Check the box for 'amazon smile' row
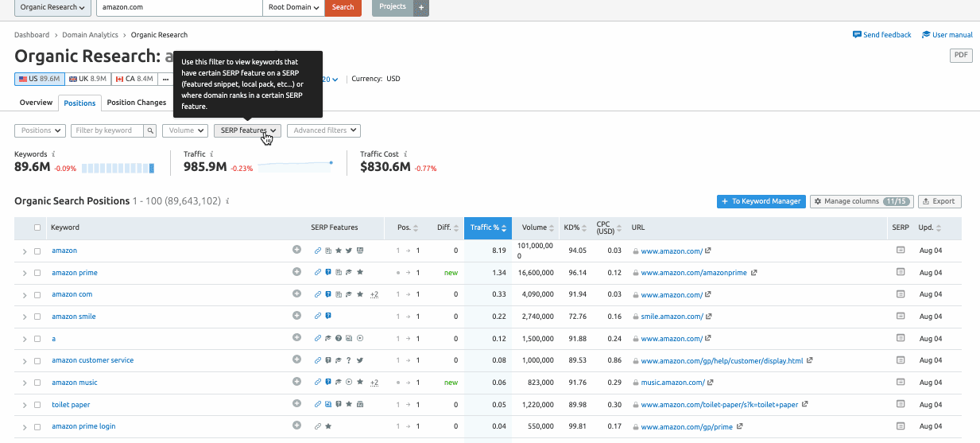The width and height of the screenshot is (980, 443). point(37,316)
